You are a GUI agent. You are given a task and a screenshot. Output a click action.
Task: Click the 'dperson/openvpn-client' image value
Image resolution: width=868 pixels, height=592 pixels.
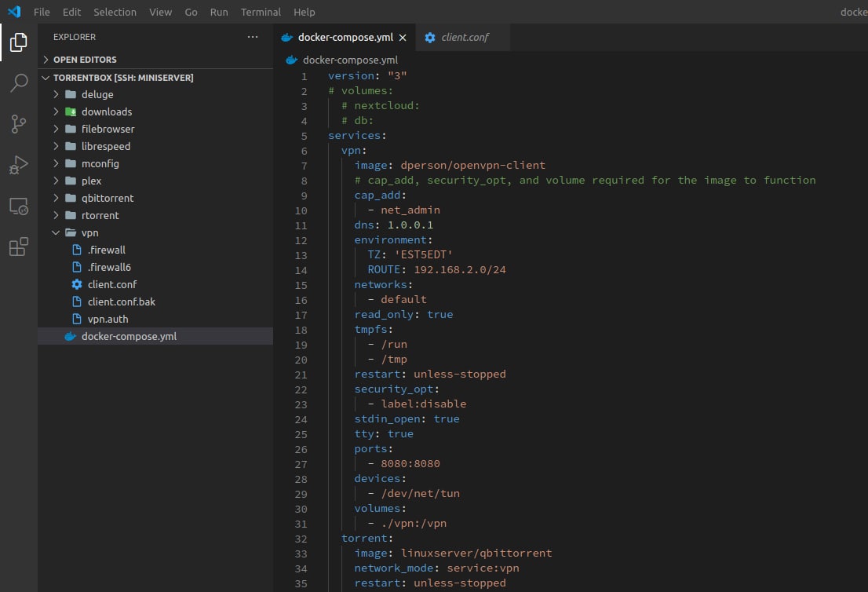(472, 165)
